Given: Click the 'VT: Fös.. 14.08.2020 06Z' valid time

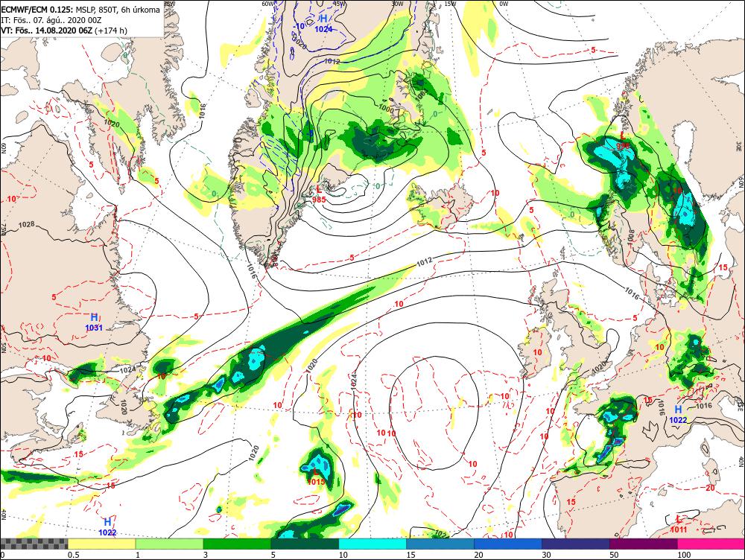Looking at the screenshot, I should pos(47,31).
